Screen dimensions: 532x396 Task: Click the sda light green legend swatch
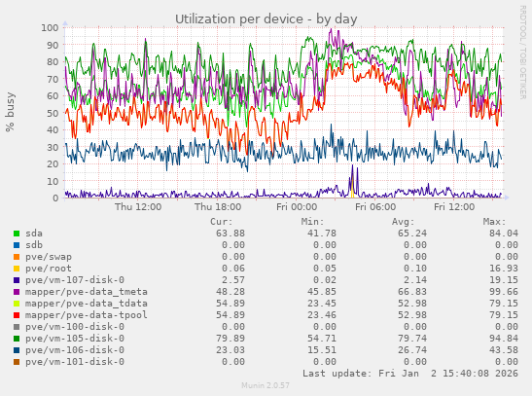[17, 234]
